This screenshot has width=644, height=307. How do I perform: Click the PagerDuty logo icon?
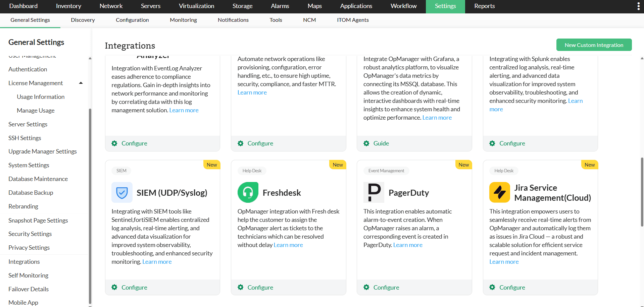(374, 192)
